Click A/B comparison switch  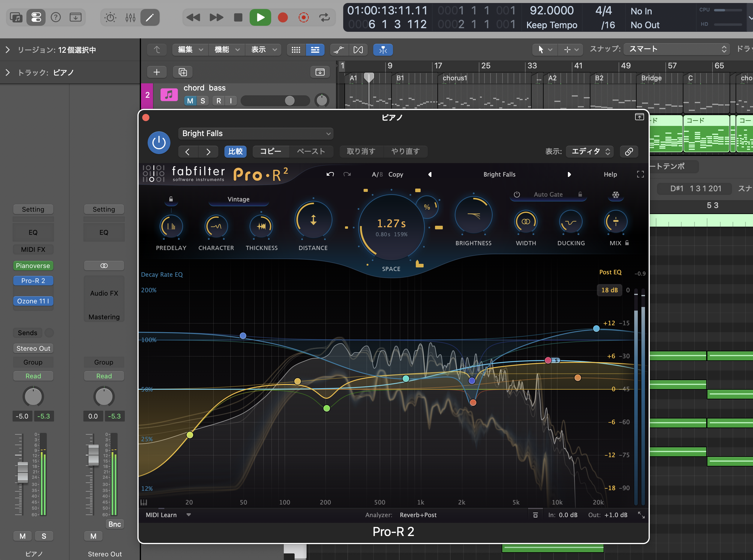[377, 174]
